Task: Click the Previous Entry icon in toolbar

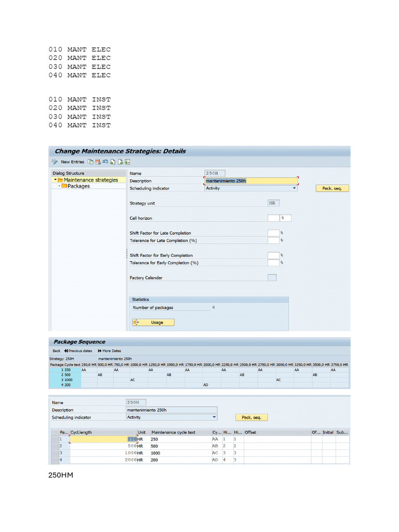Action: pyautogui.click(x=113, y=162)
